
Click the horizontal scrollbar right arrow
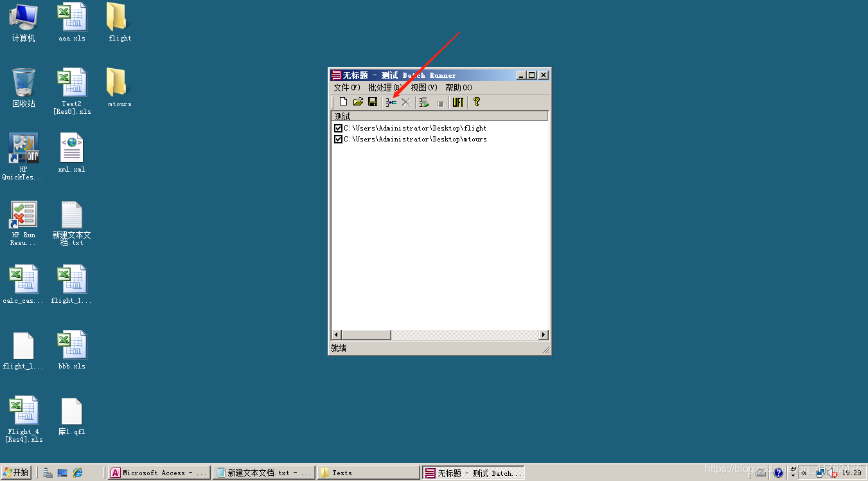(544, 335)
